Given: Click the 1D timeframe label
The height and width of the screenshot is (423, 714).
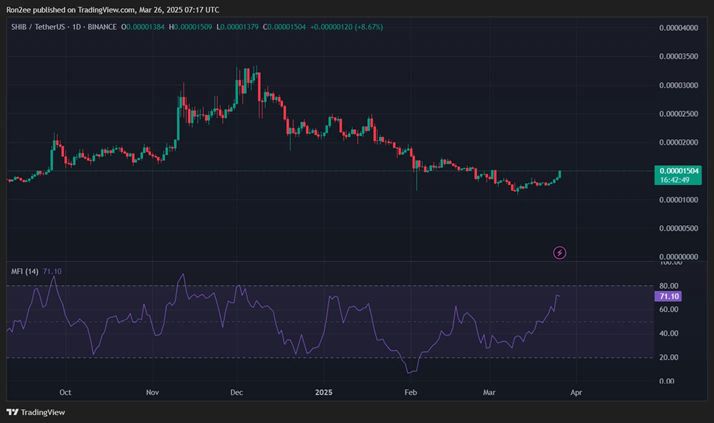Looking at the screenshot, I should click(80, 27).
